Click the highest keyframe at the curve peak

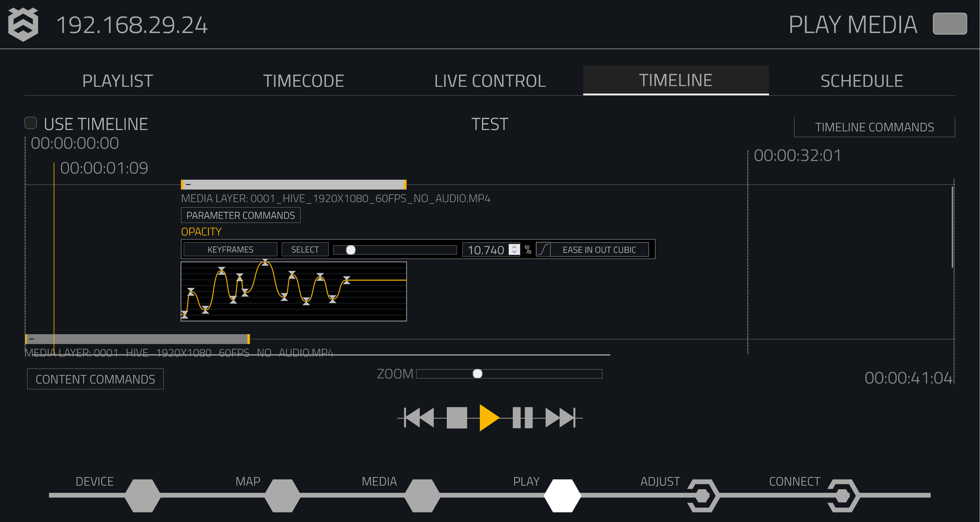tap(265, 262)
